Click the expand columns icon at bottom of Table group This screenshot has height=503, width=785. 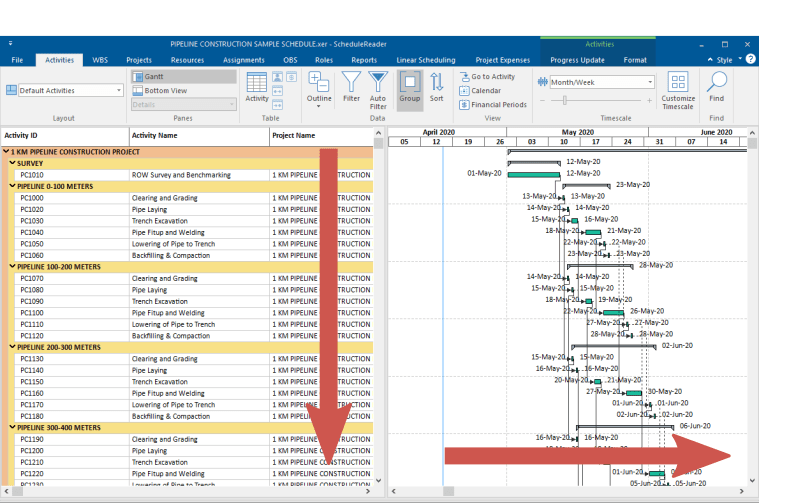277,105
